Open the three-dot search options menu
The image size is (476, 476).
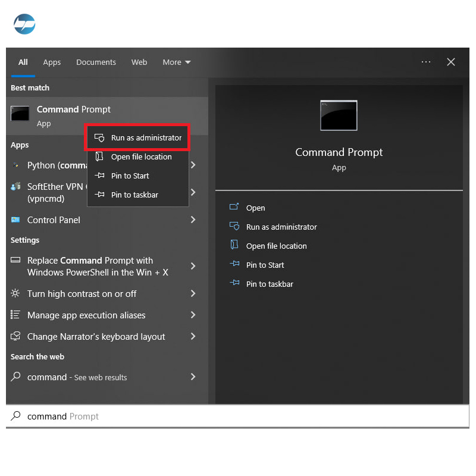click(426, 62)
